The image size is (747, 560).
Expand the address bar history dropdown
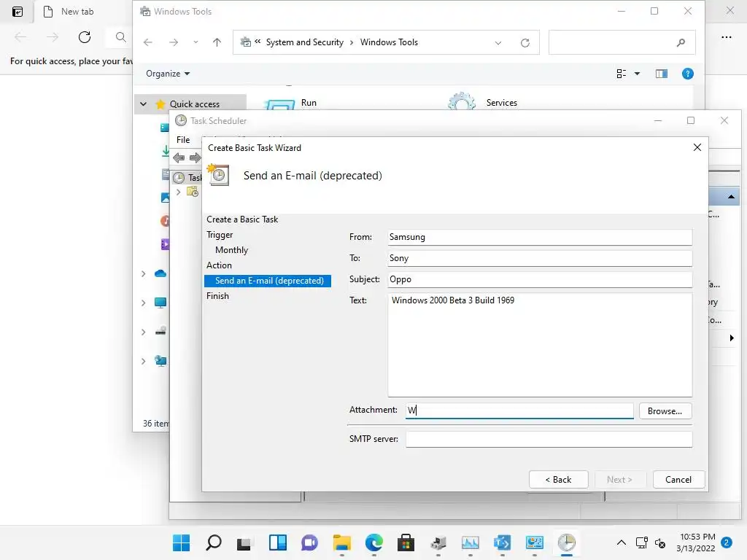click(x=498, y=43)
